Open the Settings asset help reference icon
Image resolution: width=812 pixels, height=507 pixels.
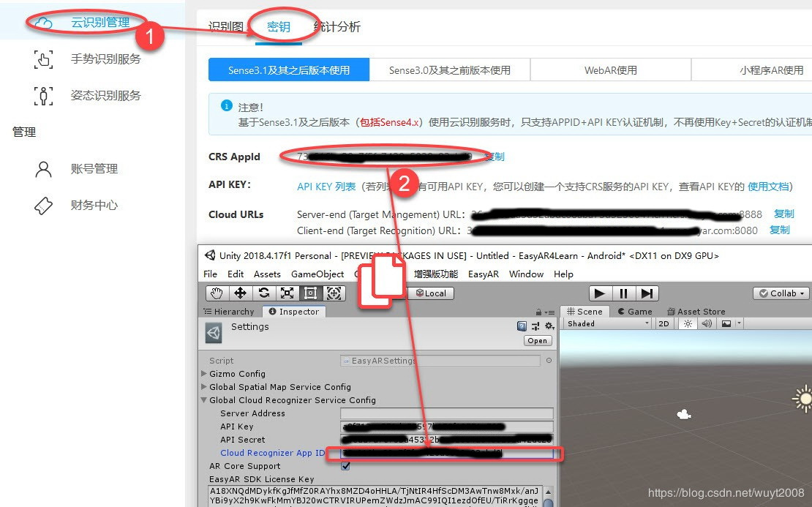tap(522, 326)
